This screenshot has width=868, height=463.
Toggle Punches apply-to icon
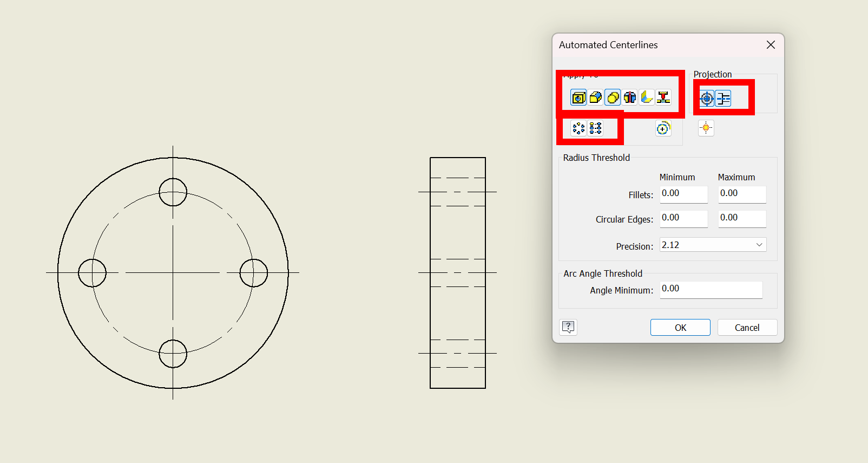[663, 97]
